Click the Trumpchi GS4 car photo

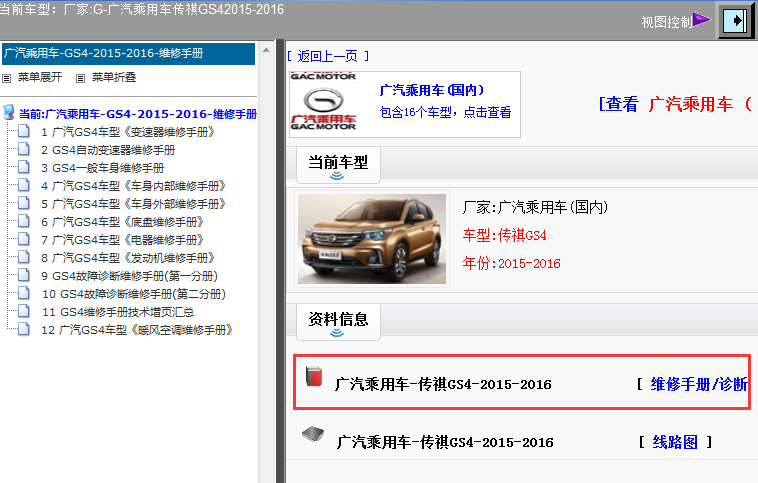coord(372,239)
